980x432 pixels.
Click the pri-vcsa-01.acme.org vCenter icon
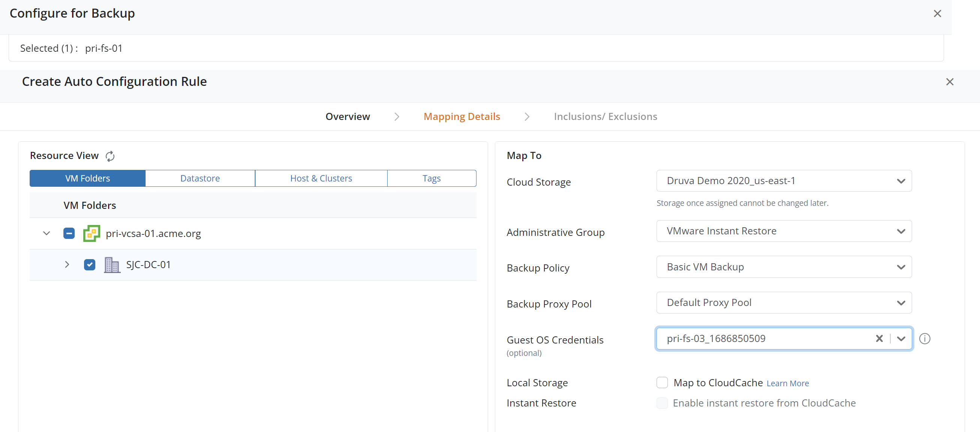[x=91, y=233]
